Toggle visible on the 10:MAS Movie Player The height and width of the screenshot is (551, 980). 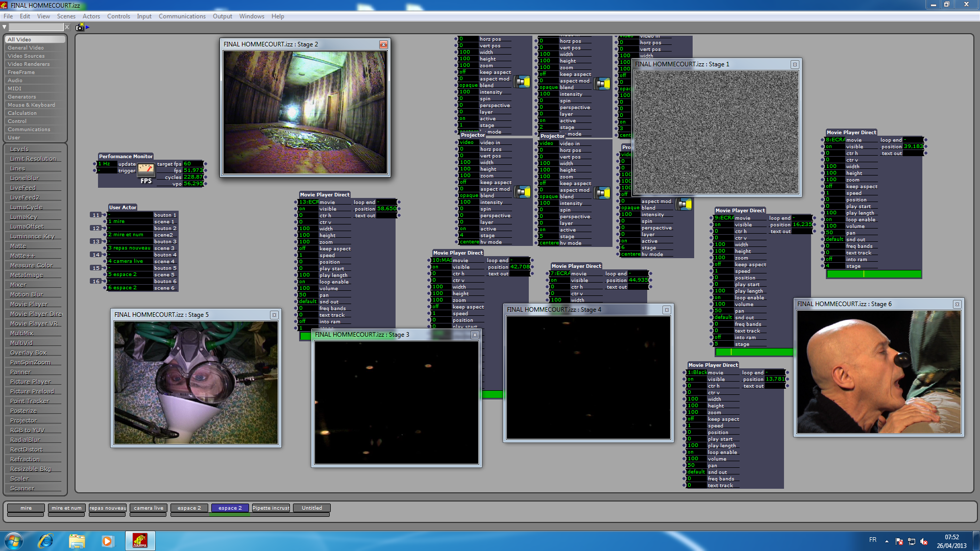pyautogui.click(x=442, y=267)
